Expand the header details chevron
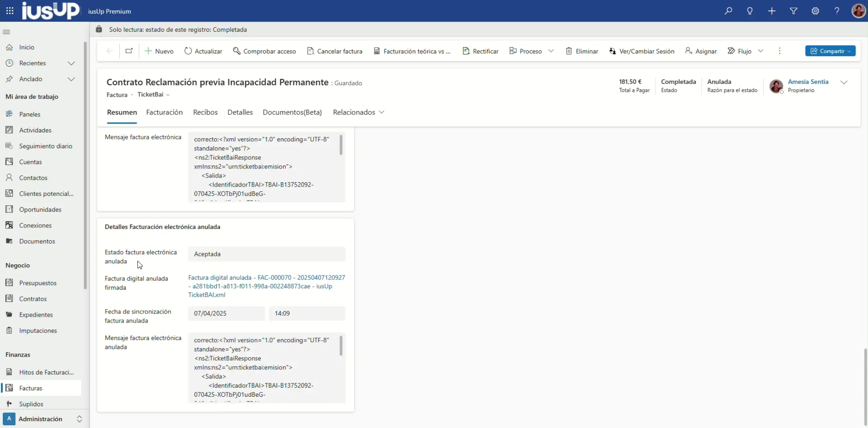This screenshot has height=428, width=868. coord(843,82)
